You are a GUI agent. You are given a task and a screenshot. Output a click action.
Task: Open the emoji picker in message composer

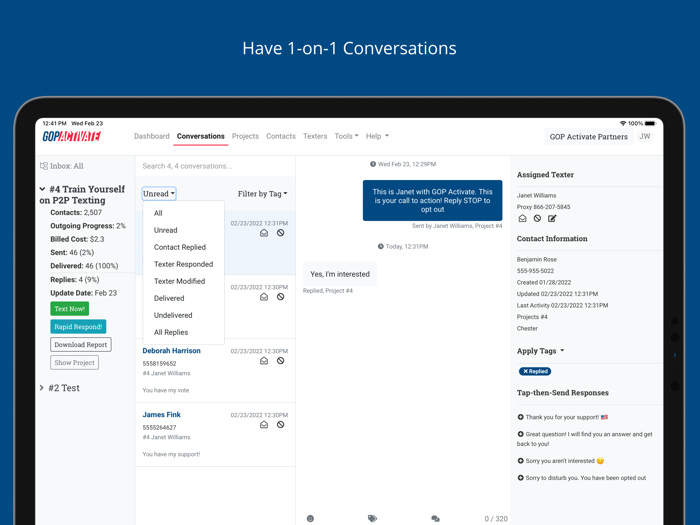point(310,518)
